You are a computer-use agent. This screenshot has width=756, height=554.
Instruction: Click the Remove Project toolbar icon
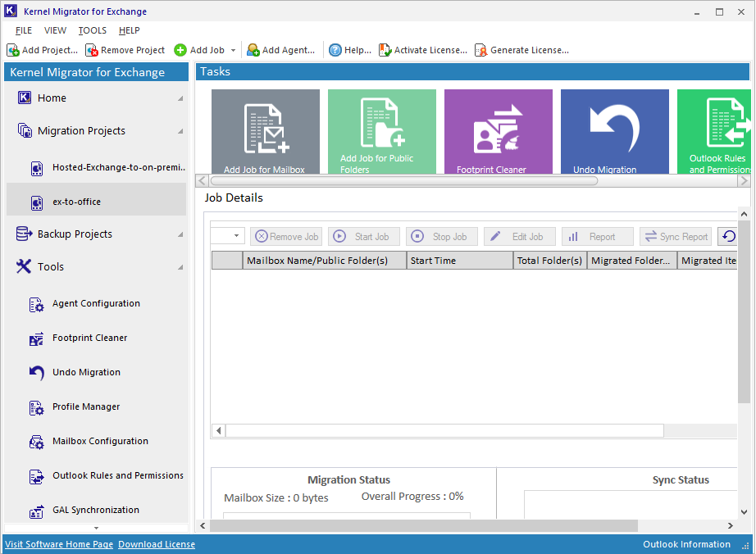pyautogui.click(x=92, y=50)
